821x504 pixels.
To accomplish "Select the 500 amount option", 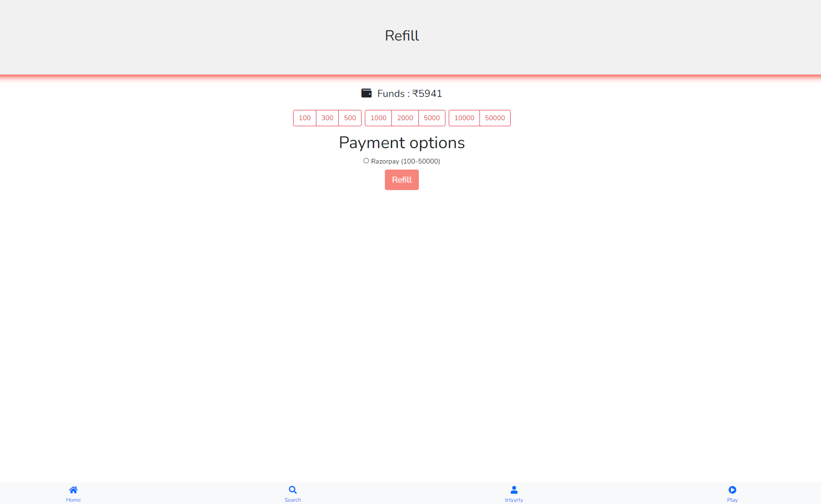I will (x=350, y=118).
